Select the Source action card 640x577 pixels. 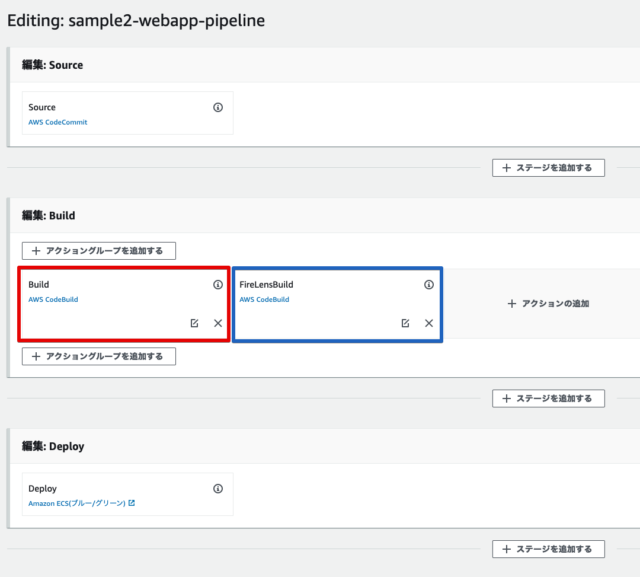(127, 113)
